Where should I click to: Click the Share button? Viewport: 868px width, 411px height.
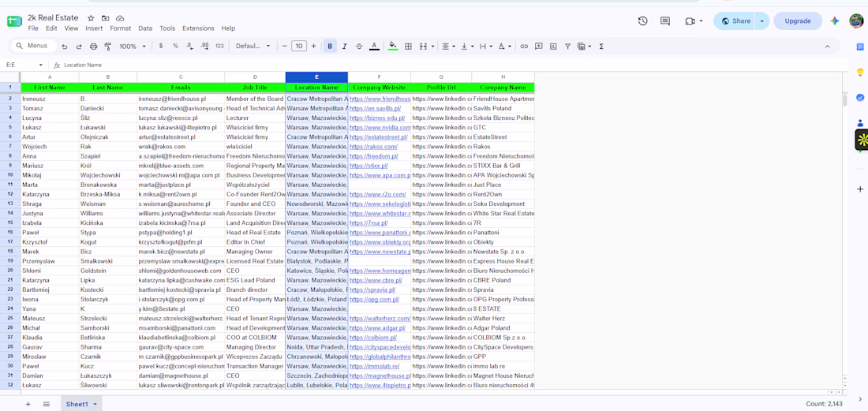(735, 21)
